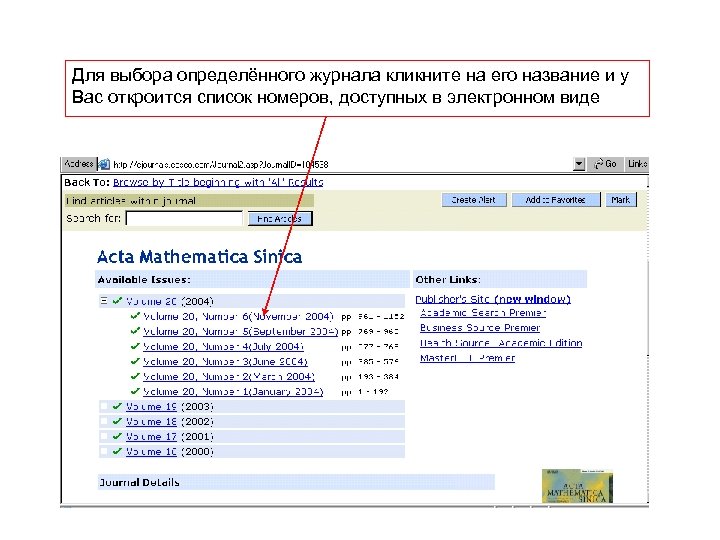Click the Mark button
This screenshot has height=540, width=720.
(621, 200)
